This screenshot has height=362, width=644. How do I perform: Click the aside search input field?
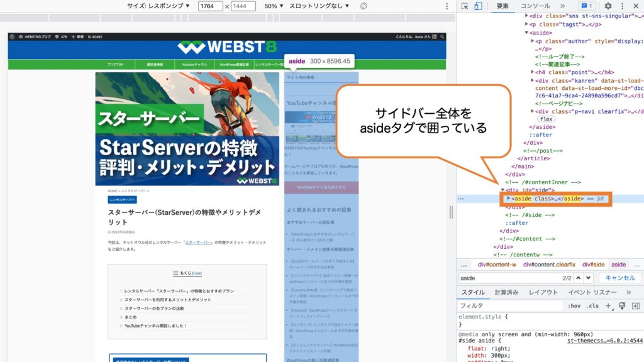tap(509, 278)
